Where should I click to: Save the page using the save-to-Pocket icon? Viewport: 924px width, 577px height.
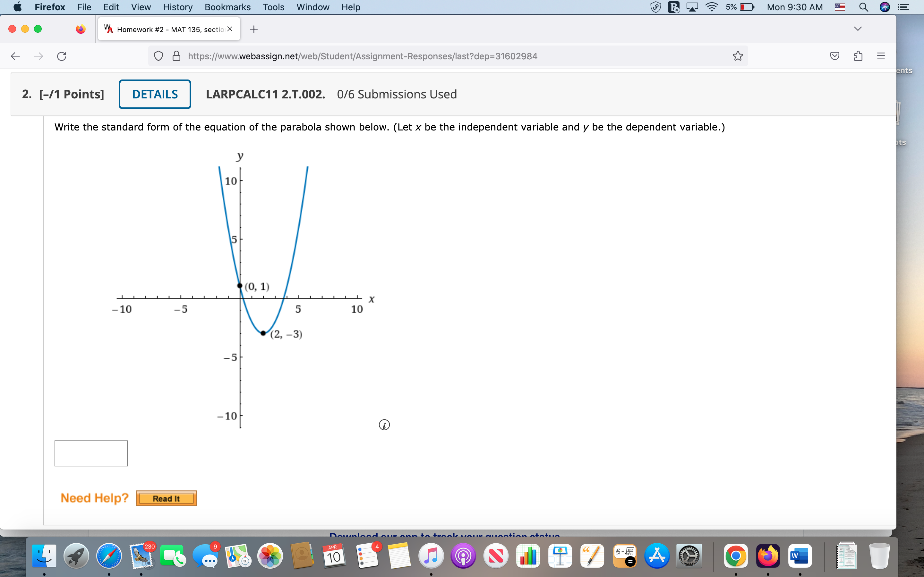[835, 56]
